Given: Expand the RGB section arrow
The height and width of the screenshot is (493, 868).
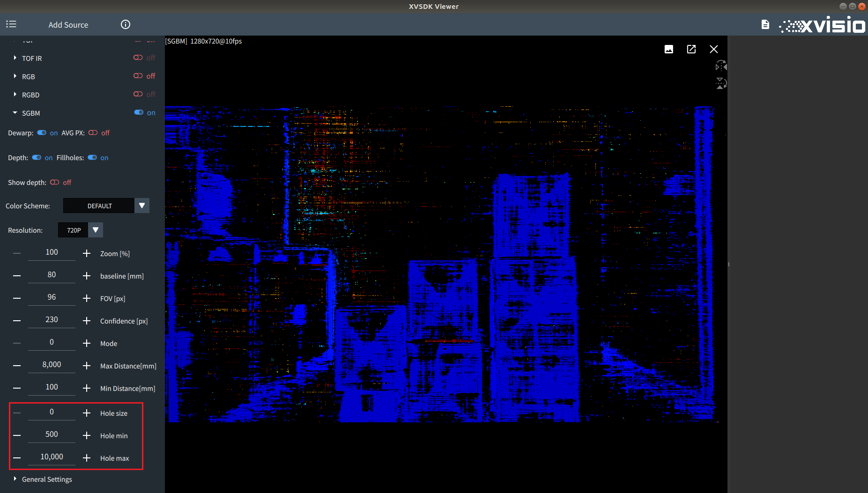Looking at the screenshot, I should tap(15, 76).
